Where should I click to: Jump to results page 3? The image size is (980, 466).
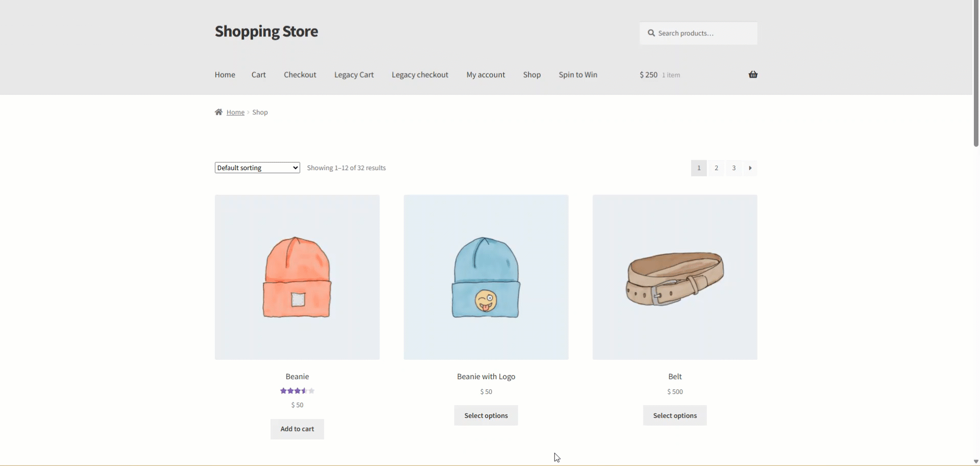pyautogui.click(x=733, y=168)
